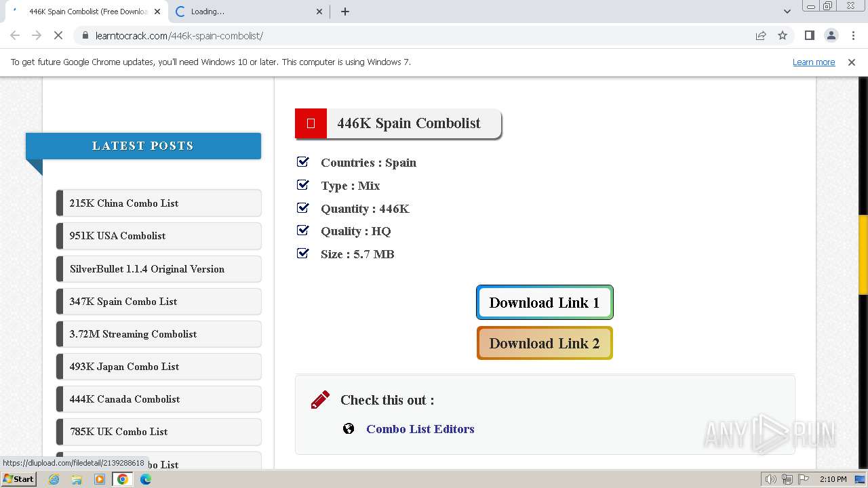Click the checkmark next to Type

click(x=303, y=184)
